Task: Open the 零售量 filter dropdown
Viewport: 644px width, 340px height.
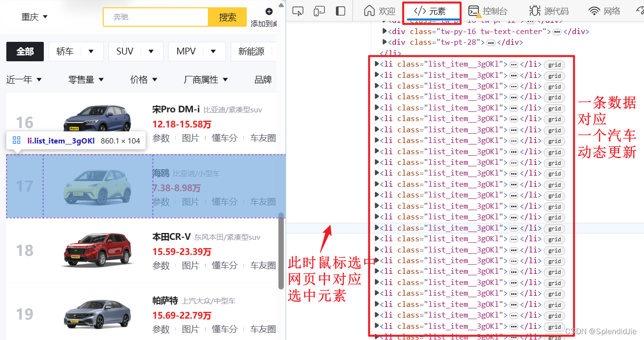Action: click(86, 79)
